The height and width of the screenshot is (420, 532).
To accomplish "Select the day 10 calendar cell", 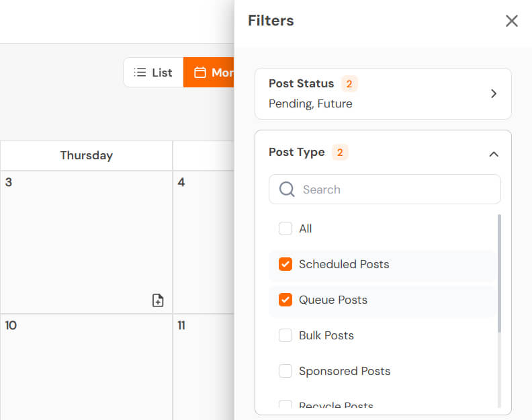I will pos(86,366).
